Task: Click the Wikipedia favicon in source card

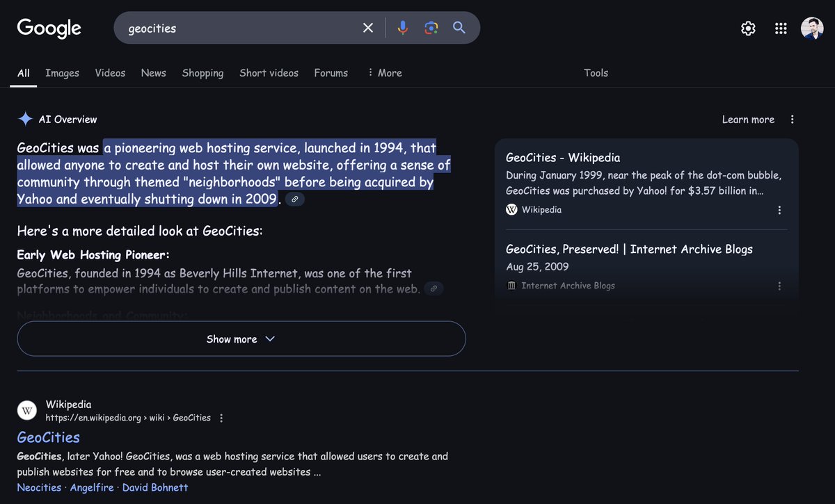Action: point(511,209)
